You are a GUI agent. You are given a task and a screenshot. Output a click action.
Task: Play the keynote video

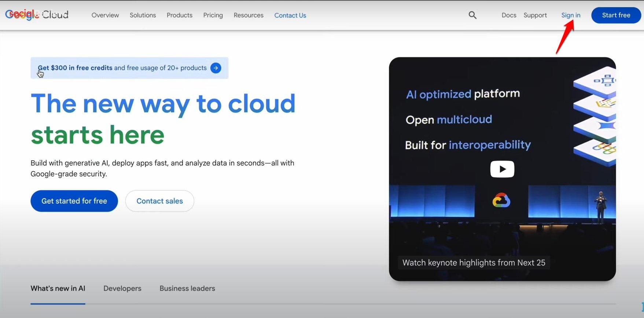502,169
